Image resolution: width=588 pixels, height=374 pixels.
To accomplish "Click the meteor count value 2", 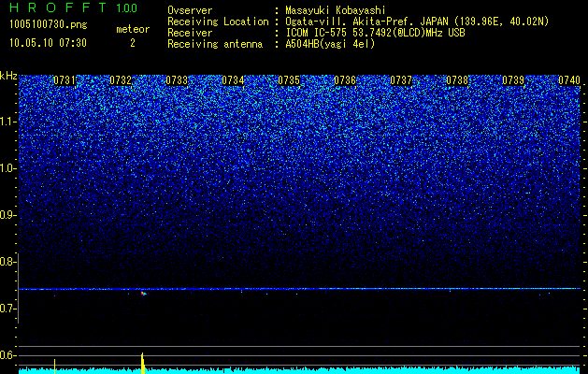I will [x=133, y=43].
